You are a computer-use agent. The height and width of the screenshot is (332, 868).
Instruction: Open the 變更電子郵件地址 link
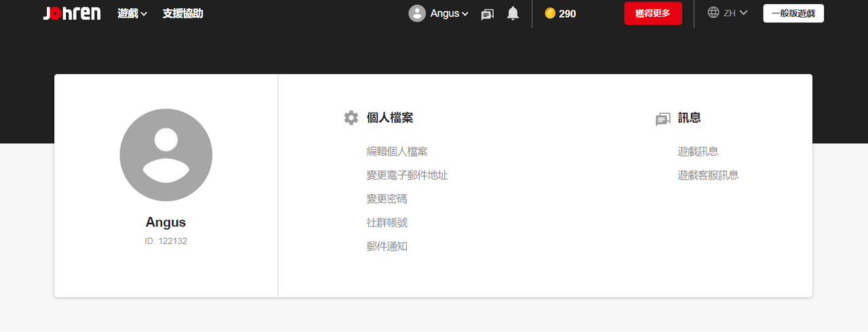(x=408, y=175)
